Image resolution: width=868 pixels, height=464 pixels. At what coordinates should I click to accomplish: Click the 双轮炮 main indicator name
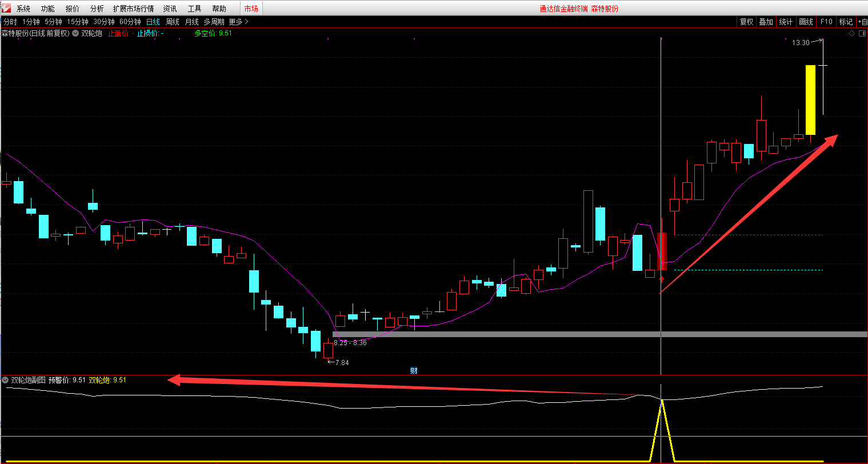pyautogui.click(x=91, y=33)
